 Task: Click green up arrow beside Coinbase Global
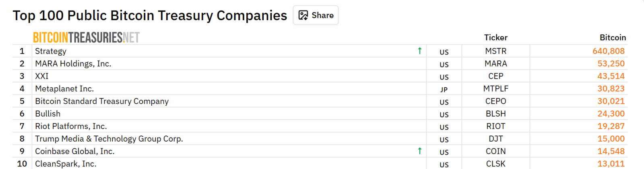[x=419, y=151]
